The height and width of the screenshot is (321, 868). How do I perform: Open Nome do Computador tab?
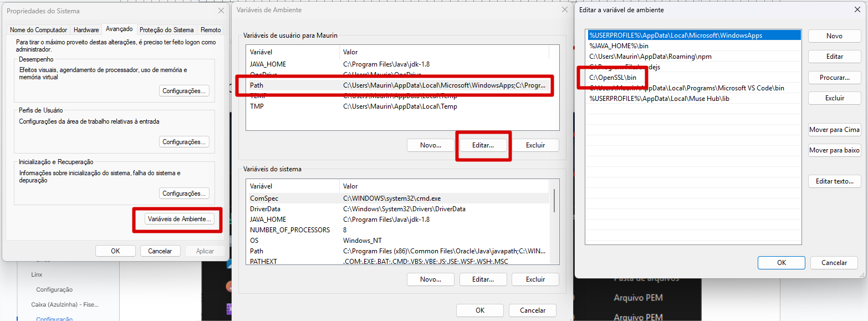38,30
